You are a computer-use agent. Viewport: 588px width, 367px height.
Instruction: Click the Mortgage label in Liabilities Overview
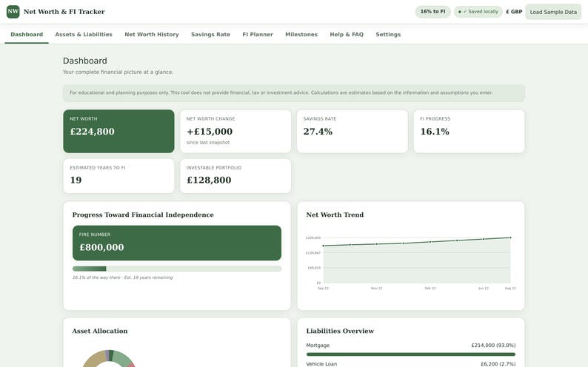318,346
